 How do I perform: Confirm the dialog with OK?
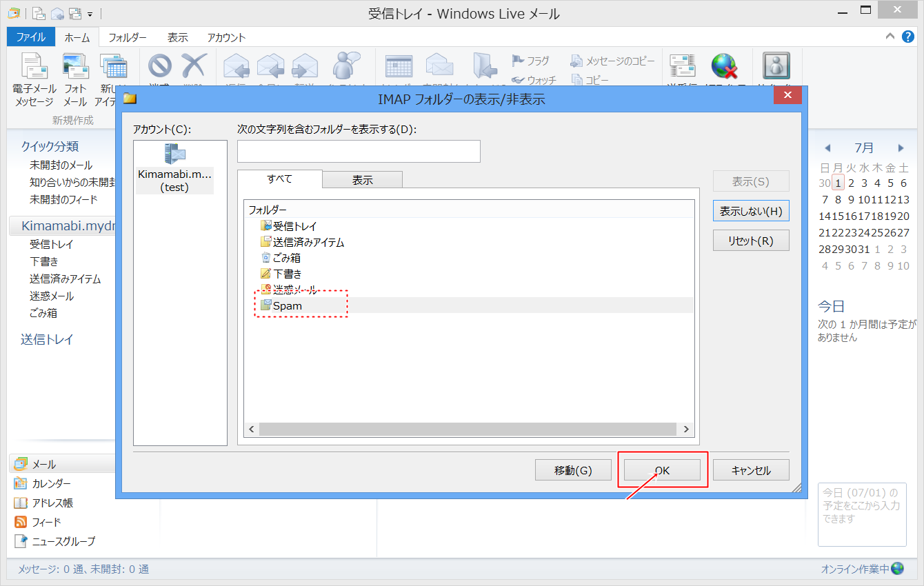[x=662, y=470]
